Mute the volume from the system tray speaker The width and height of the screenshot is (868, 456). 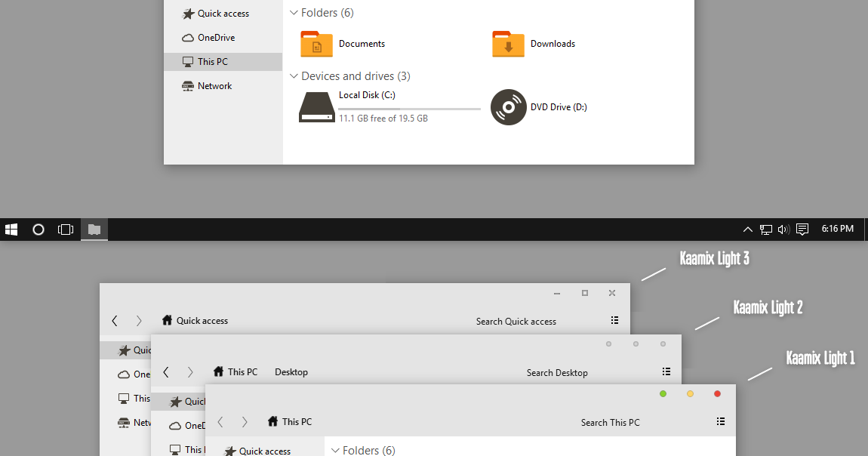tap(782, 229)
